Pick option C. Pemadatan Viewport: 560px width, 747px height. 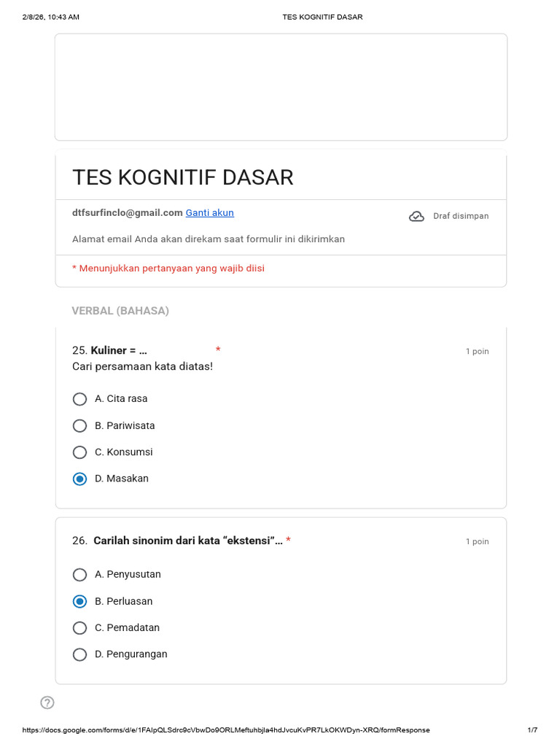pos(79,628)
